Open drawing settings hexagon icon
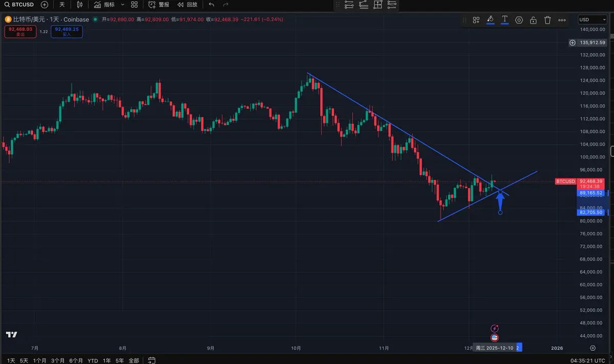 (x=519, y=20)
